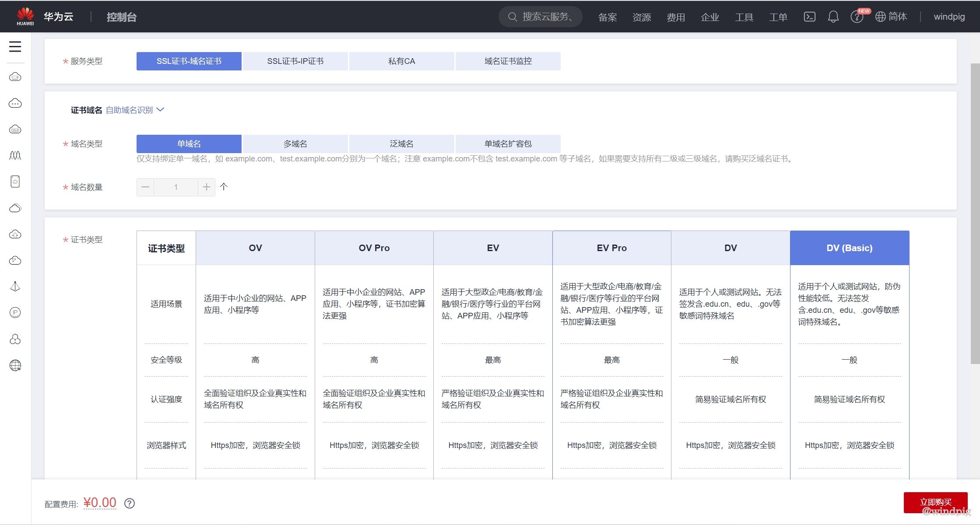Click the 证书类型 table header cell
The width and height of the screenshot is (980, 525).
166,248
